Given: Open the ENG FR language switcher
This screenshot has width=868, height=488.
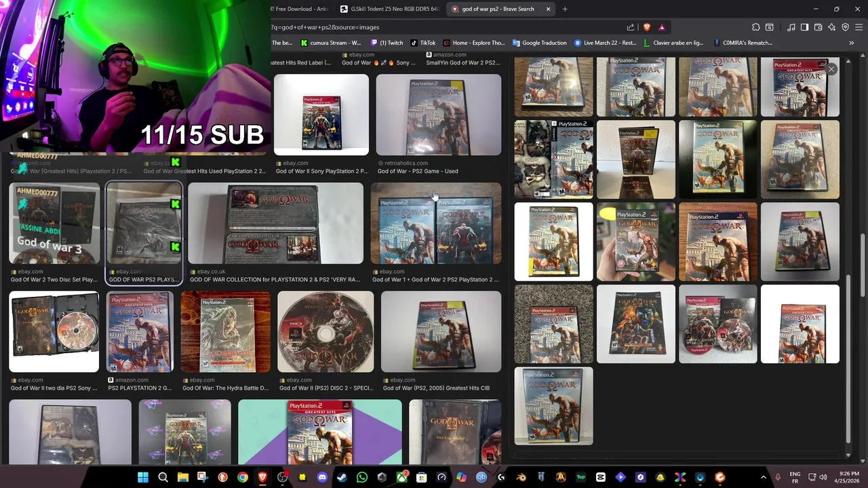Looking at the screenshot, I should click(795, 477).
